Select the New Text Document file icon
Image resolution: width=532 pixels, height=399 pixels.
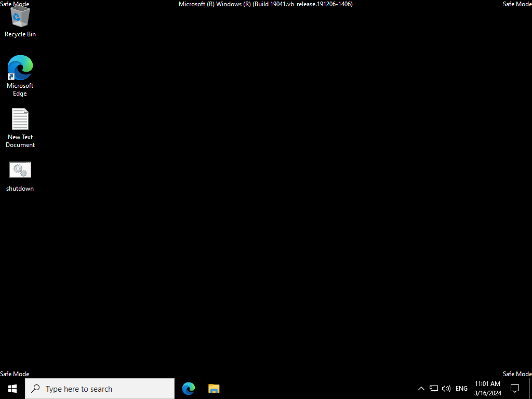point(20,119)
